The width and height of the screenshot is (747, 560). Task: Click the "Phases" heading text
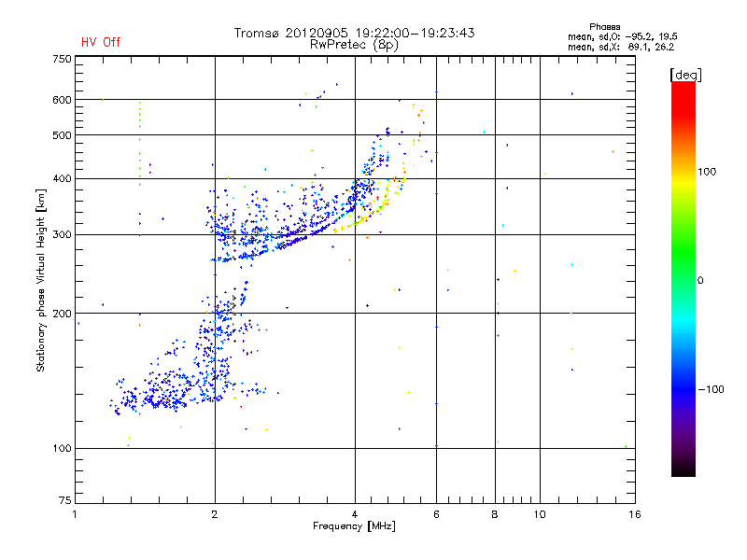click(604, 27)
